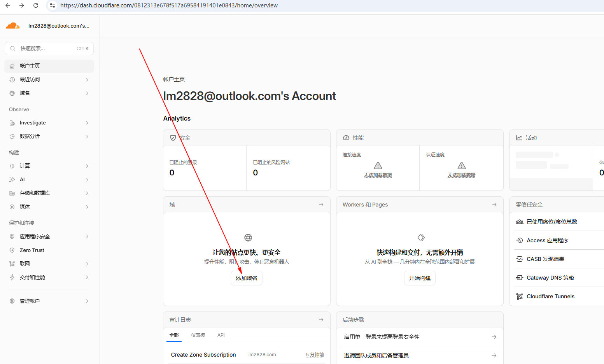Click the browser address bar URL
The width and height of the screenshot is (604, 364).
[169, 5]
